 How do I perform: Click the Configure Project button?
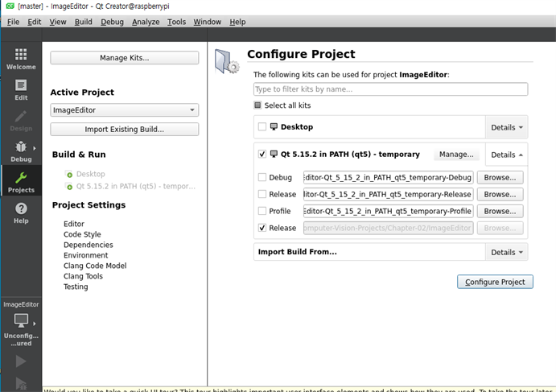tap(495, 282)
